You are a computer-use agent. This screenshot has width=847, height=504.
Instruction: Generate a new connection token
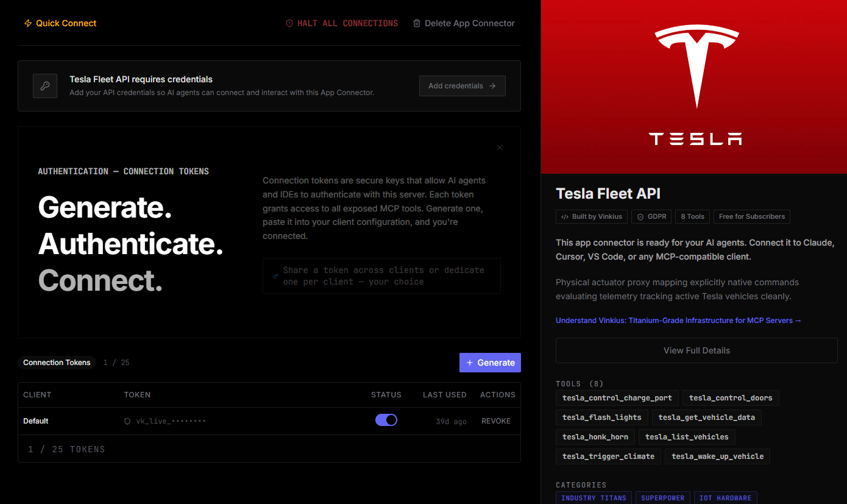[490, 363]
